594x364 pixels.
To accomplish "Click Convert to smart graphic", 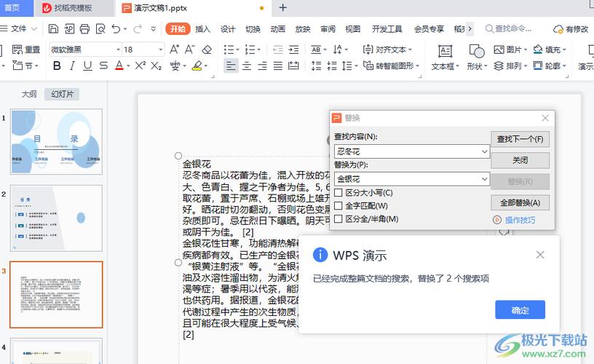I will tap(392, 66).
